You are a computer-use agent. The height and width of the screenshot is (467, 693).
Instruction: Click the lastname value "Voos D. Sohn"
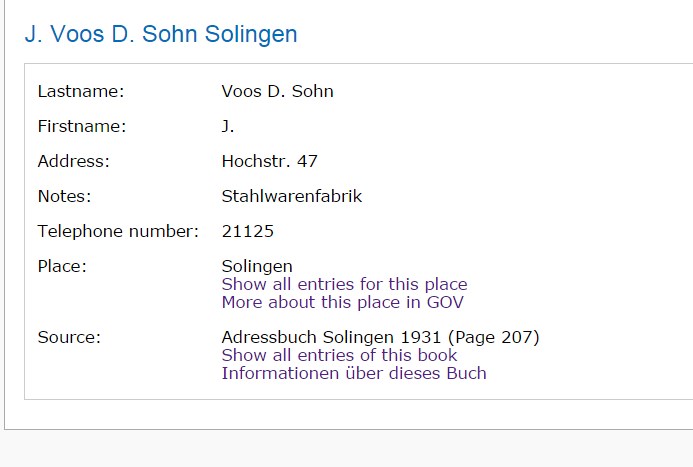(277, 91)
